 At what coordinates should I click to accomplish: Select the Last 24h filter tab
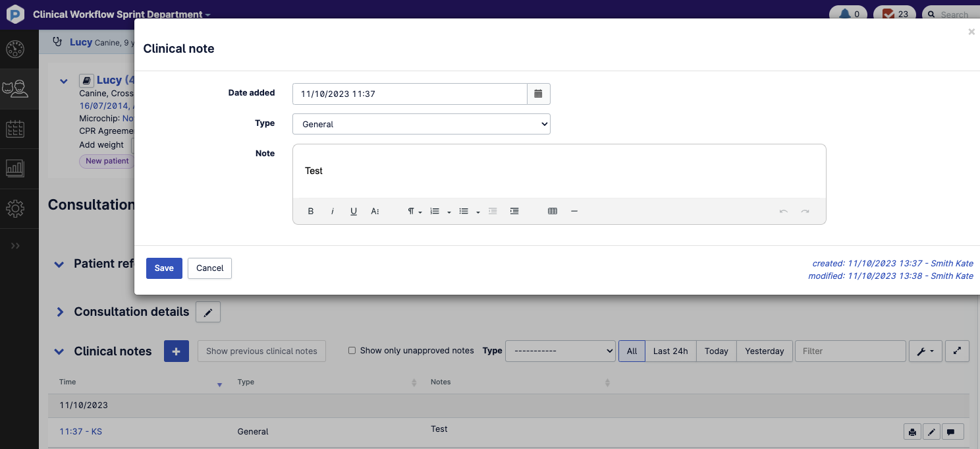point(670,351)
